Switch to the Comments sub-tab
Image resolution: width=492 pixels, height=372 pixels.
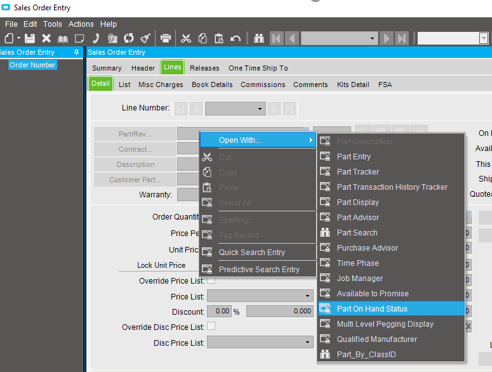point(311,85)
